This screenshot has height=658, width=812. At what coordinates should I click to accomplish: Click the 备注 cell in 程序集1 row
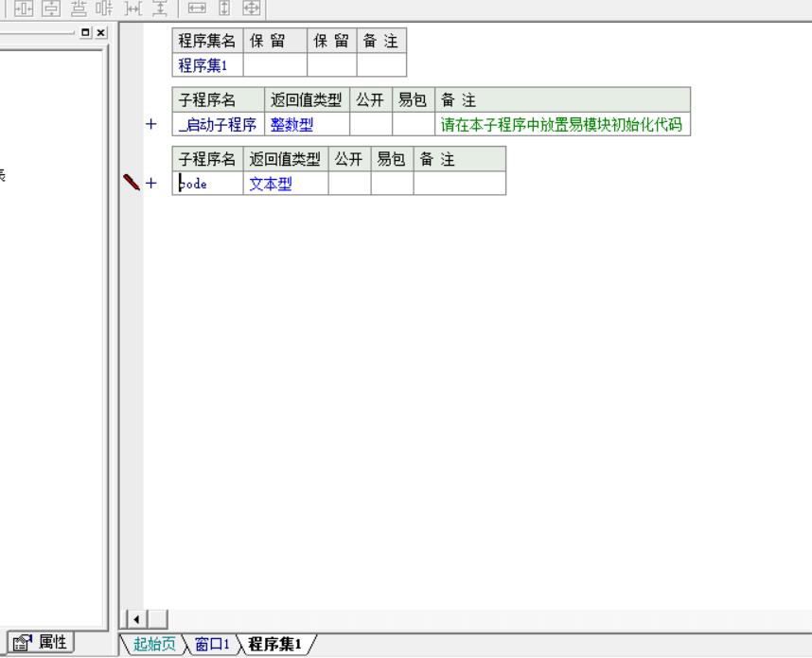click(381, 65)
